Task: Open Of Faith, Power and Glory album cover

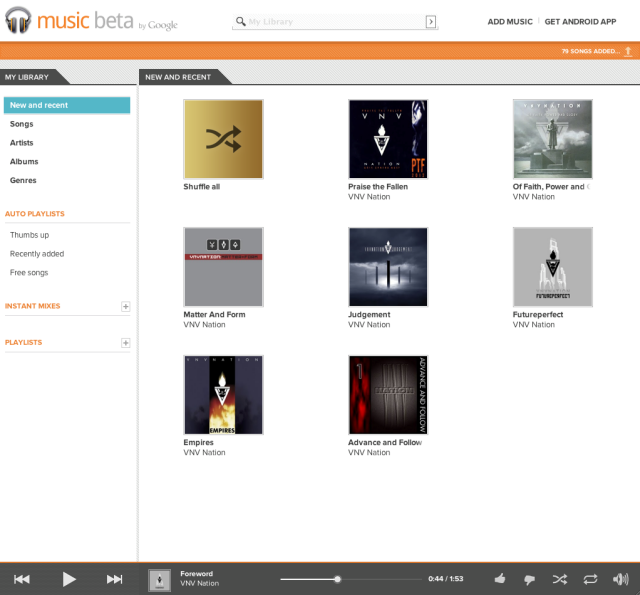Action: point(553,139)
